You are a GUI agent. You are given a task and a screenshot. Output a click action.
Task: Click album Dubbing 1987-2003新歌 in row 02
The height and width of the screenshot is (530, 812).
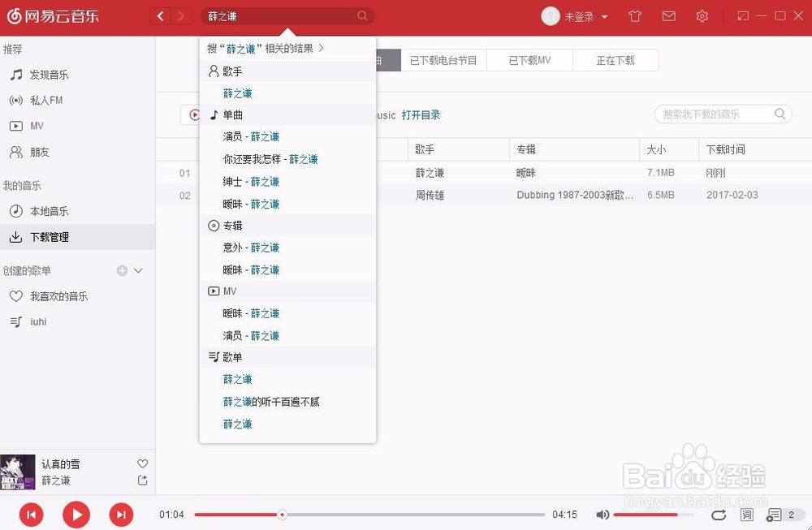[x=575, y=195]
